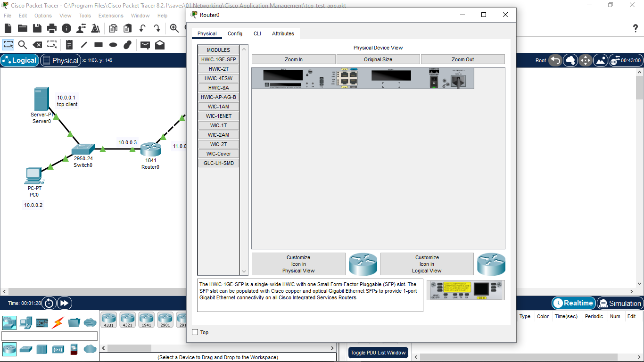Click the Zoom In button
The image size is (644, 362).
(x=293, y=59)
